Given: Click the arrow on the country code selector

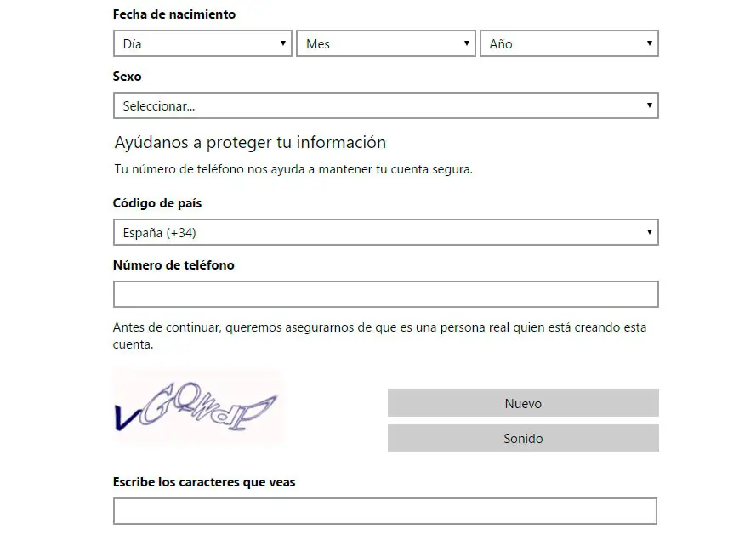Looking at the screenshot, I should click(x=650, y=232).
